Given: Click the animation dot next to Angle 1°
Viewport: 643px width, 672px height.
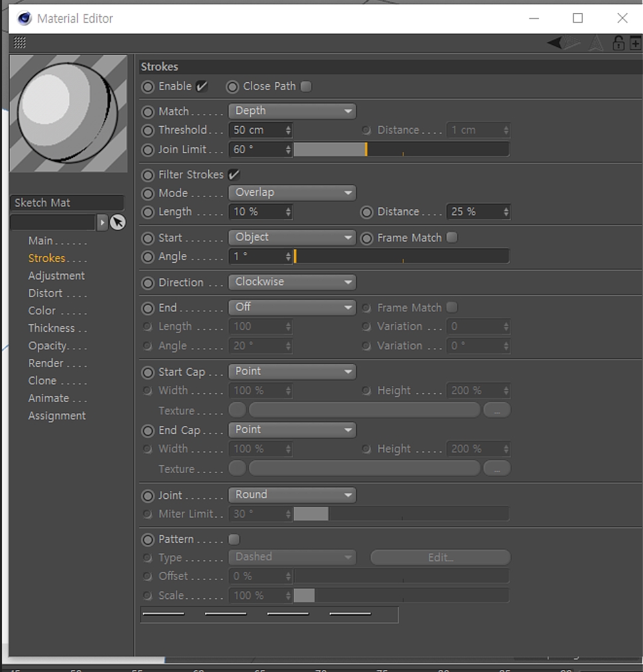Looking at the screenshot, I should coord(148,257).
